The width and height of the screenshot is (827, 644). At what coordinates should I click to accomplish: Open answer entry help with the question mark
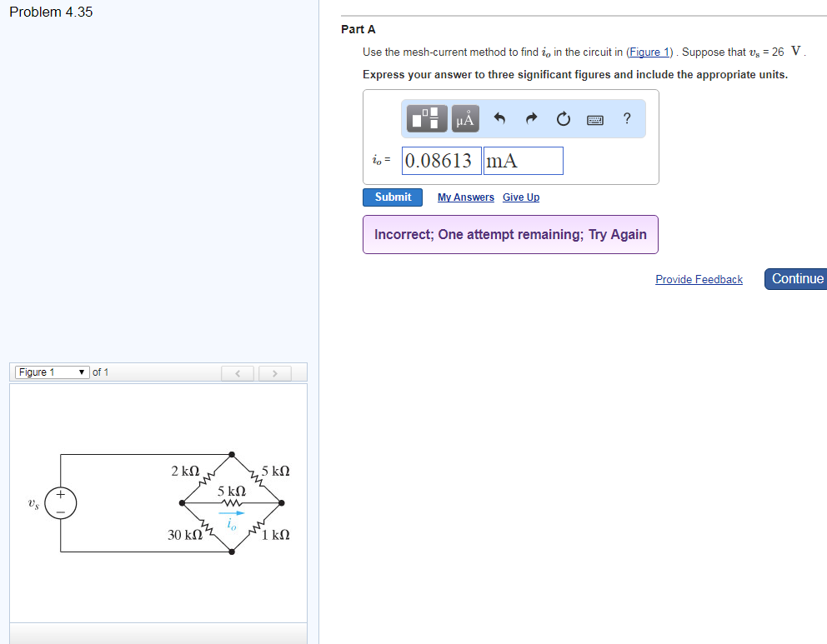(626, 118)
